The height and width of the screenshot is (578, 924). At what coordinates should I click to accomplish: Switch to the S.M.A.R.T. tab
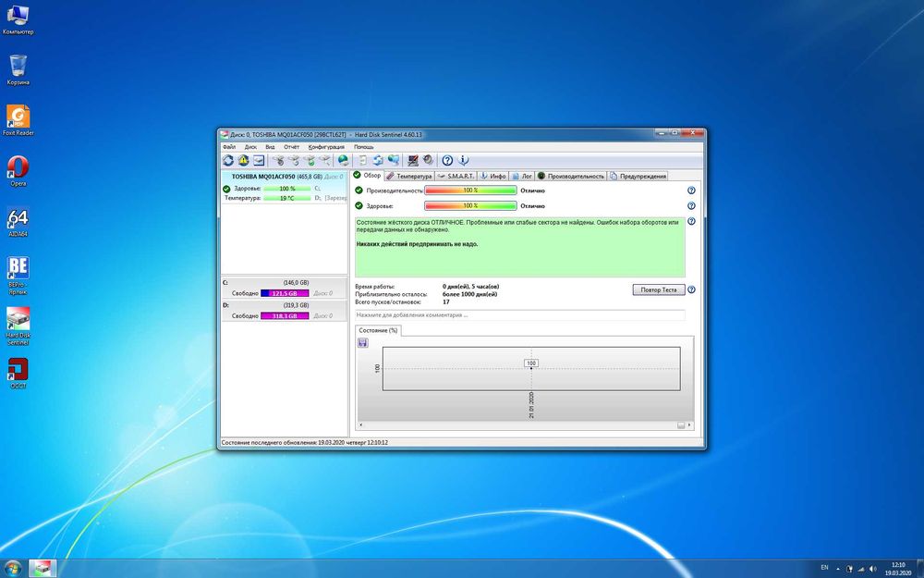[x=456, y=176]
